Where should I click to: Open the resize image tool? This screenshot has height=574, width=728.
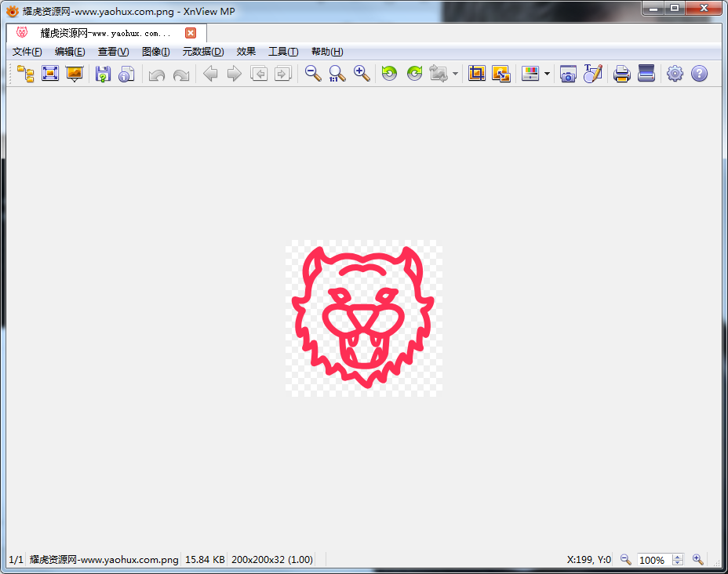tap(501, 74)
